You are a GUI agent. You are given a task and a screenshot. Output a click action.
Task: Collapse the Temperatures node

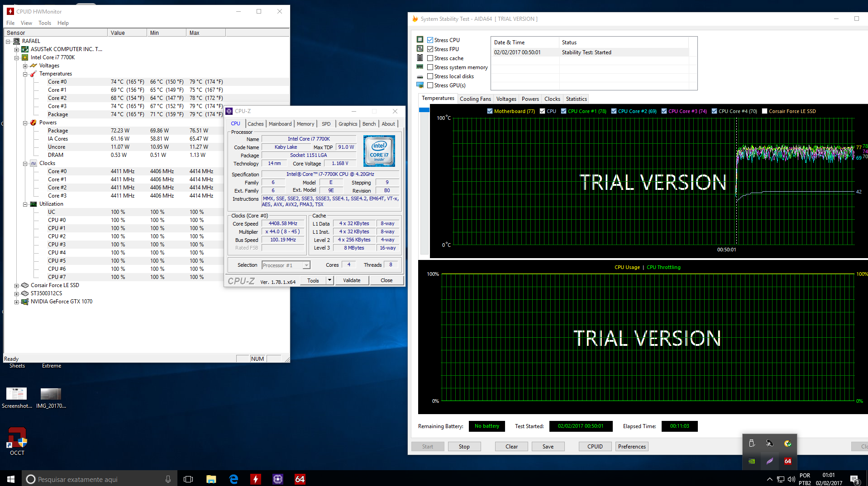click(25, 74)
